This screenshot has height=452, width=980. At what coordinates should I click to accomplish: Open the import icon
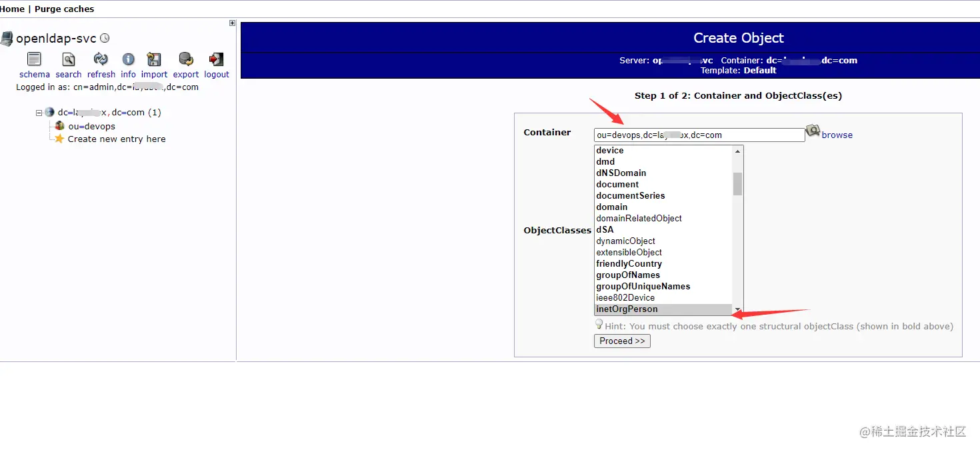click(154, 59)
